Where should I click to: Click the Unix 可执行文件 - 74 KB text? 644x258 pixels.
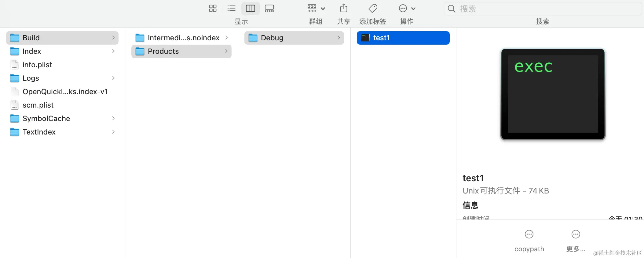(x=506, y=191)
